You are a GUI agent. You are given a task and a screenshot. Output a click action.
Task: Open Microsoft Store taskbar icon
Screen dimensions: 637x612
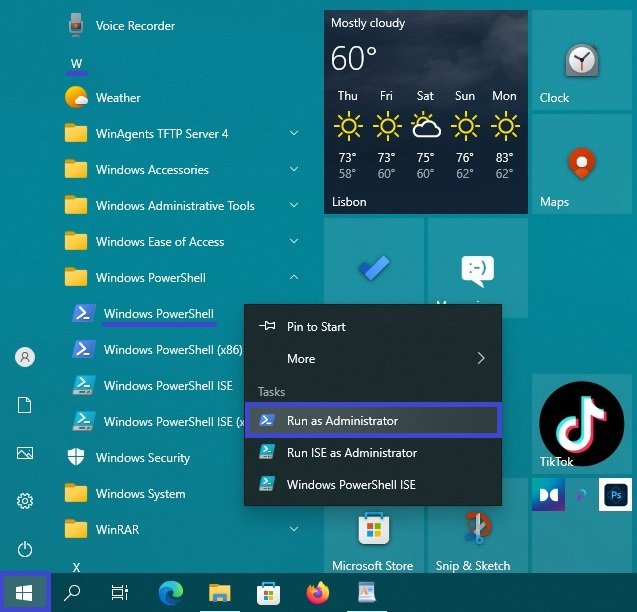tap(269, 593)
